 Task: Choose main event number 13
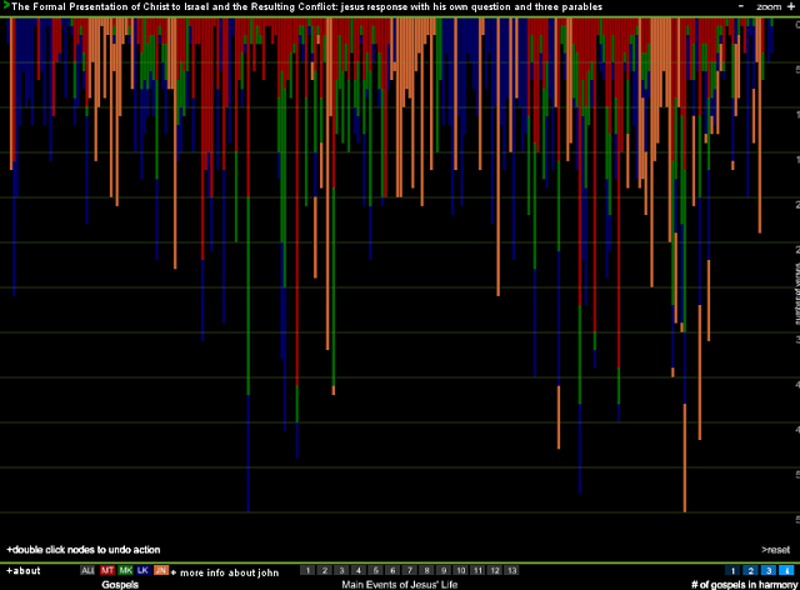click(513, 570)
